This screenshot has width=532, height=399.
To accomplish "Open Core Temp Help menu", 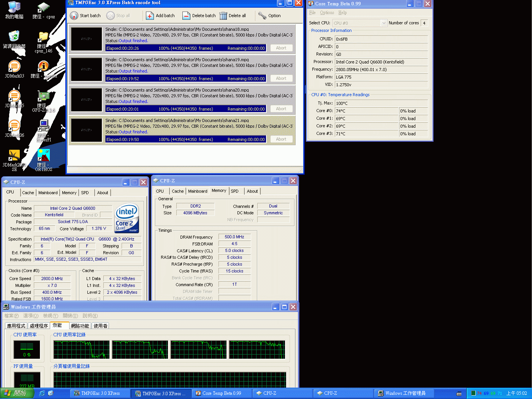I will (x=342, y=13).
